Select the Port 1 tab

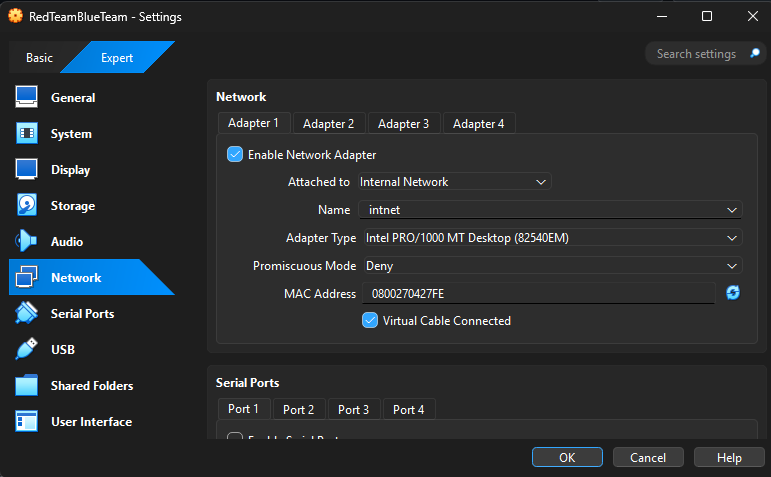click(x=243, y=409)
